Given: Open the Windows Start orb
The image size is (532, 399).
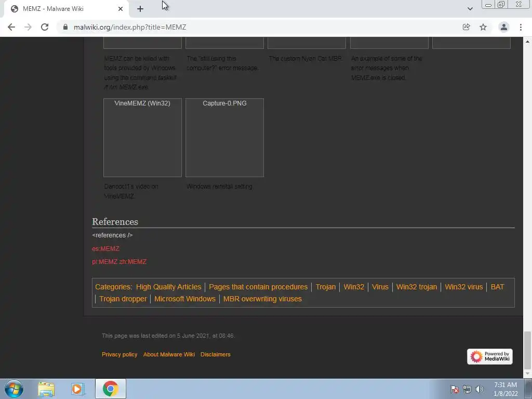Looking at the screenshot, I should click(x=14, y=389).
